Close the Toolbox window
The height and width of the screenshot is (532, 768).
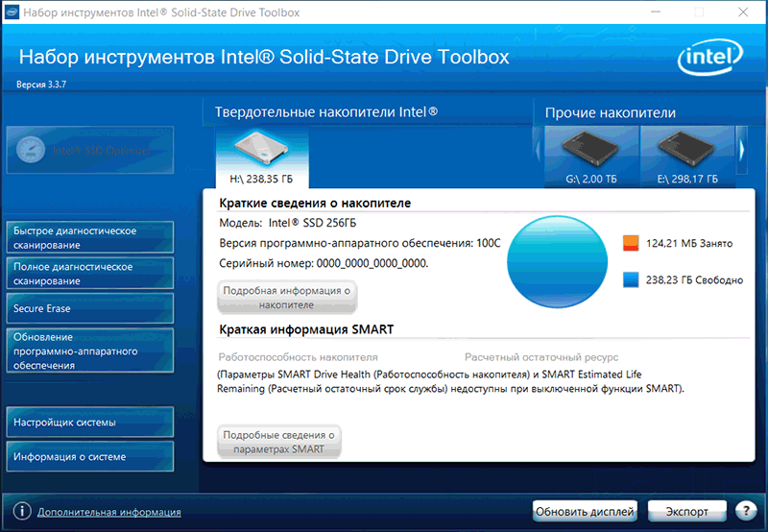(x=743, y=12)
